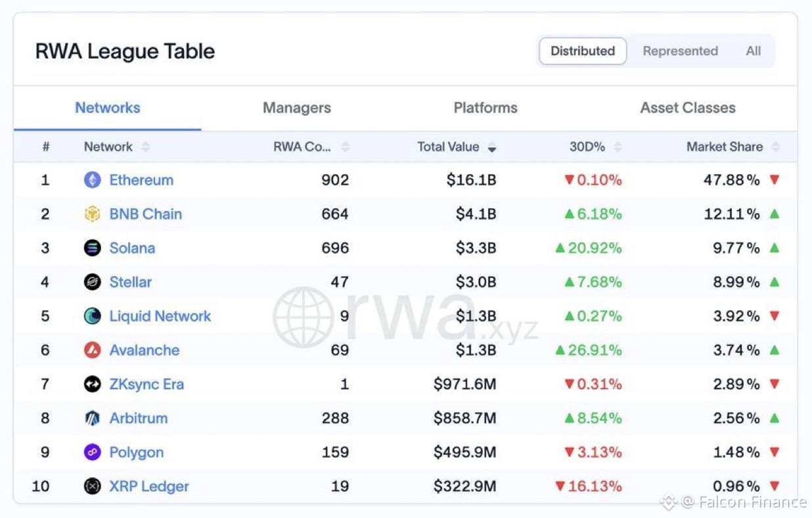
Task: Click the Liquid Network logo icon
Action: pyautogui.click(x=93, y=316)
